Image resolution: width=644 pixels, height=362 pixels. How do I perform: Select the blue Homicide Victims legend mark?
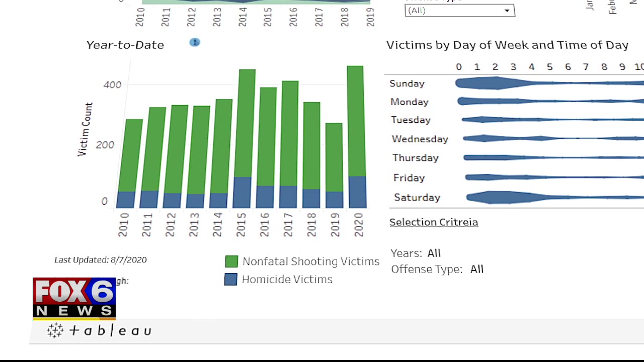(x=230, y=279)
